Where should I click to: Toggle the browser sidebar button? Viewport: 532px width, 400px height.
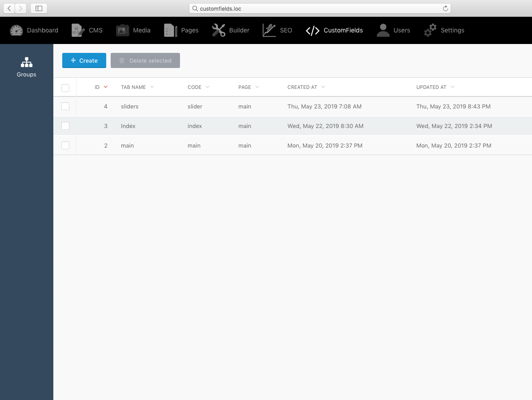[x=39, y=8]
